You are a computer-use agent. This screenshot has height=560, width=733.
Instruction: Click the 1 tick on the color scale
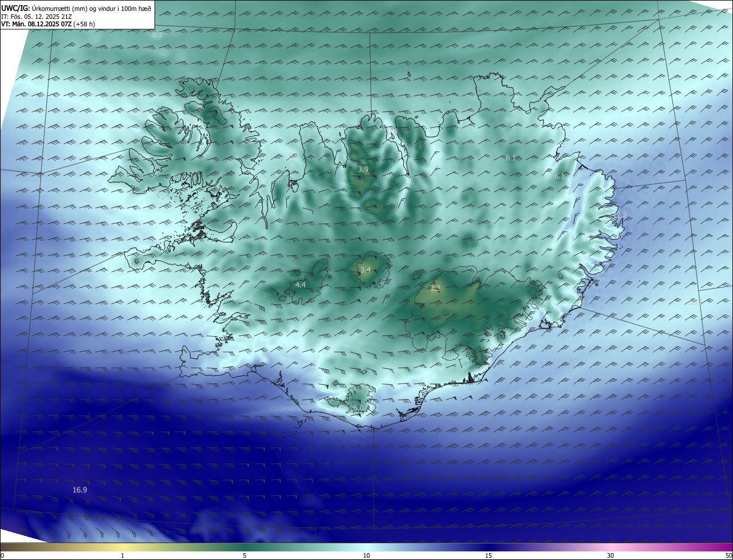[123, 555]
